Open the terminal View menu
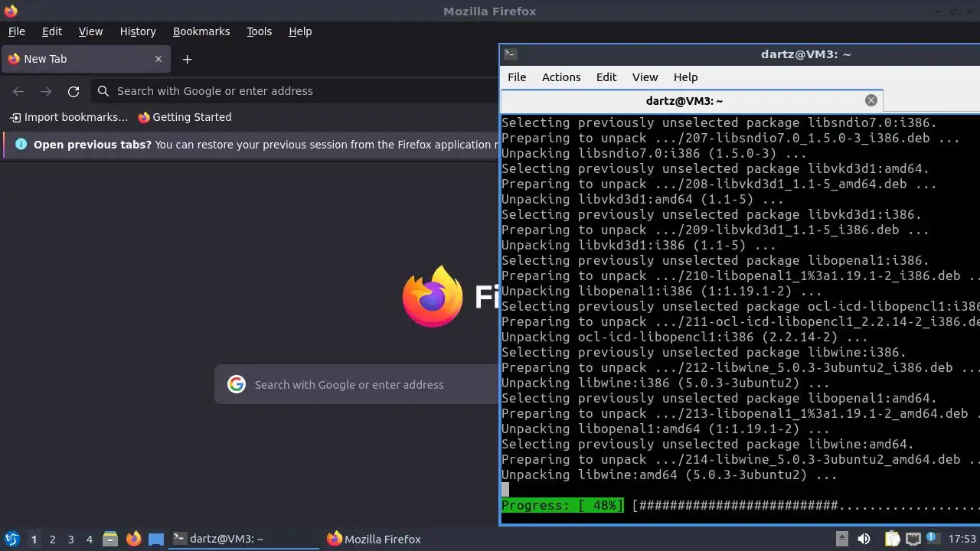The height and width of the screenshot is (551, 980). pos(645,77)
